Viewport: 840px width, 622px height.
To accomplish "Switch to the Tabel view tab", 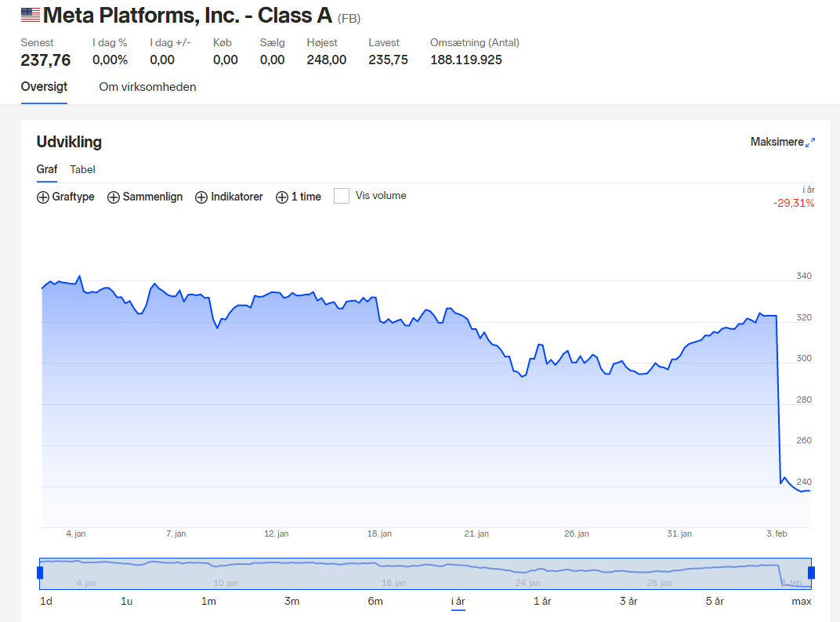I will pyautogui.click(x=82, y=169).
